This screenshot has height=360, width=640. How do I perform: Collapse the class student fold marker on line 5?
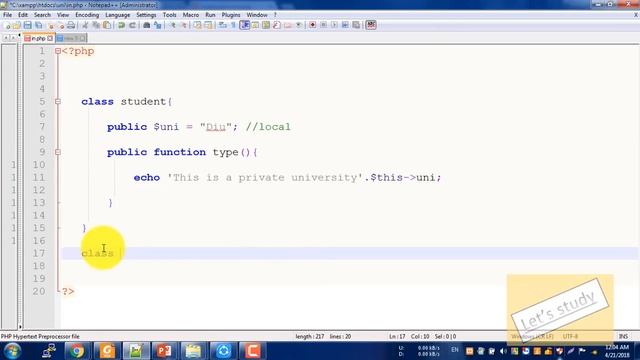[58, 101]
